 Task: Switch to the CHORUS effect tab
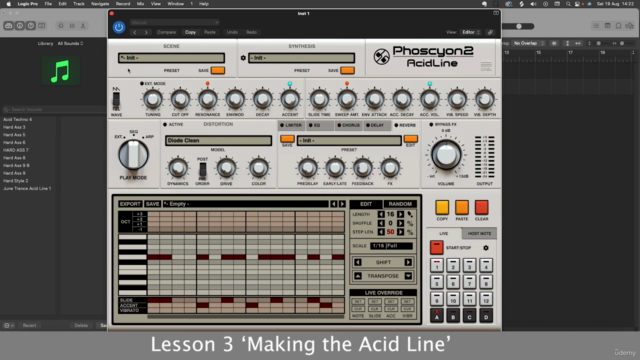click(348, 125)
